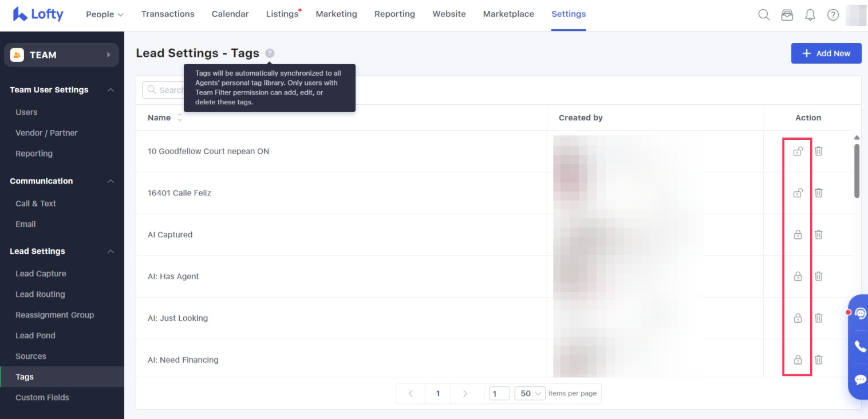Expand the People menu dropdown
The width and height of the screenshot is (868, 419).
pos(105,14)
